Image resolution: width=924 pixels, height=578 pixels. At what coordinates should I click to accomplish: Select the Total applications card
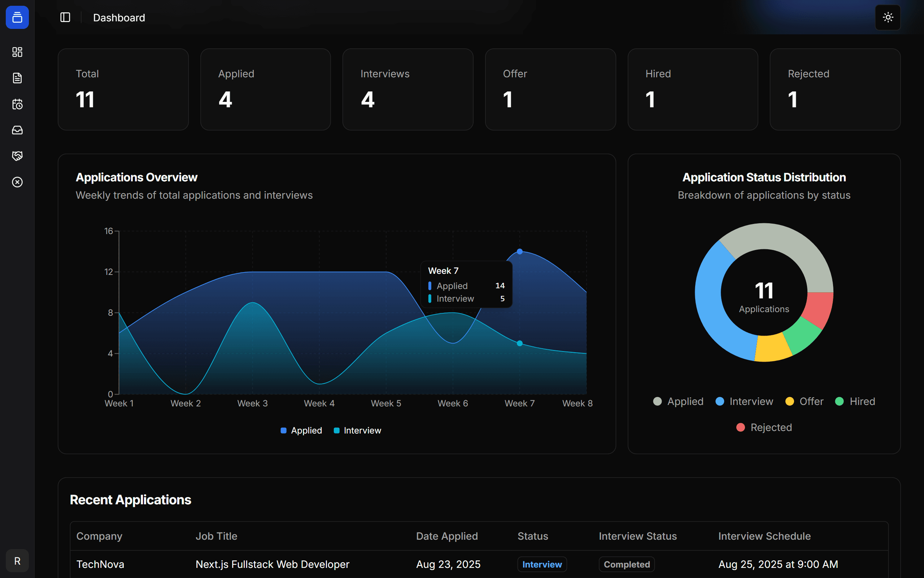(x=123, y=90)
